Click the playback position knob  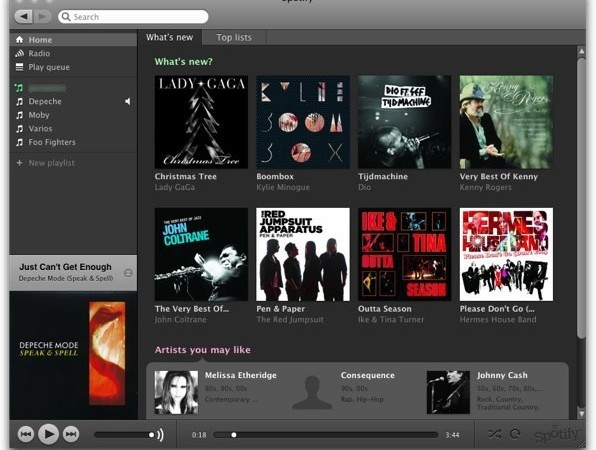234,435
